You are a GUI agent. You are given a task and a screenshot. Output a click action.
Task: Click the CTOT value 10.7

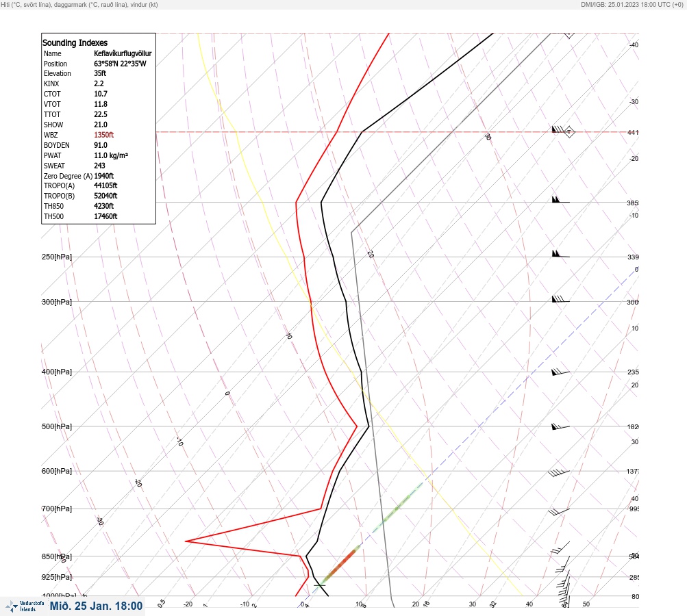(100, 94)
